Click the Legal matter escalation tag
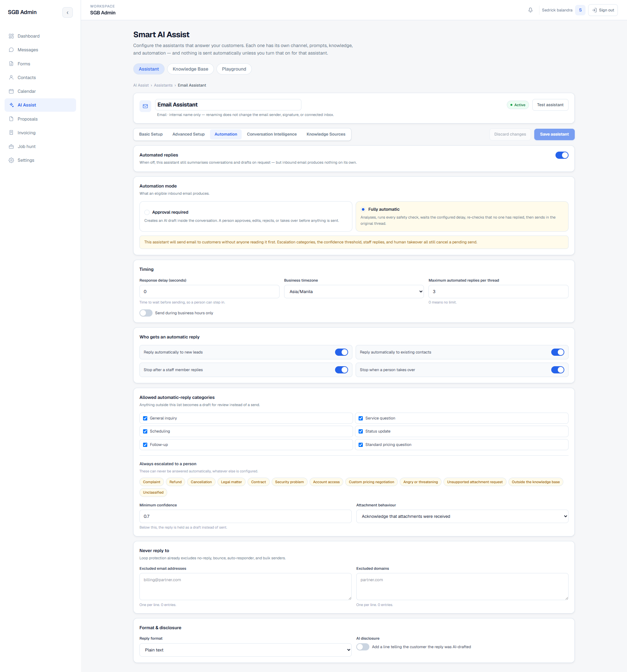Viewport: 627px width, 672px height. (x=232, y=482)
